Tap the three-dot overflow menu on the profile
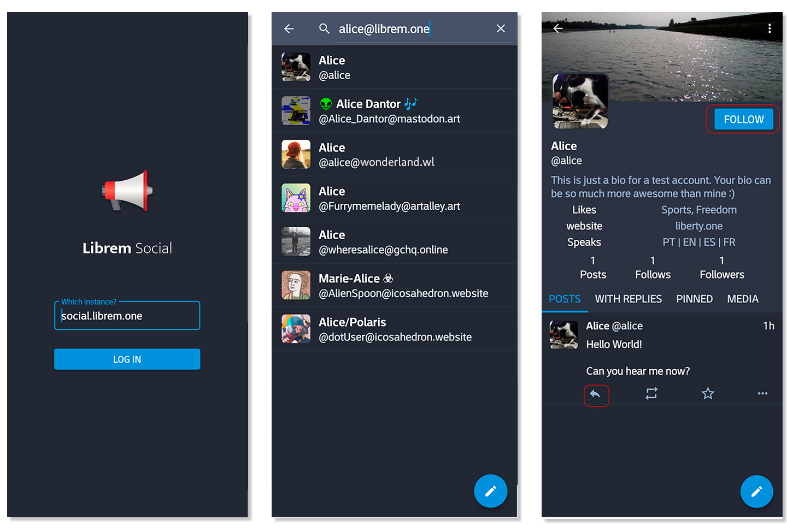The height and width of the screenshot is (532, 787). pos(770,28)
